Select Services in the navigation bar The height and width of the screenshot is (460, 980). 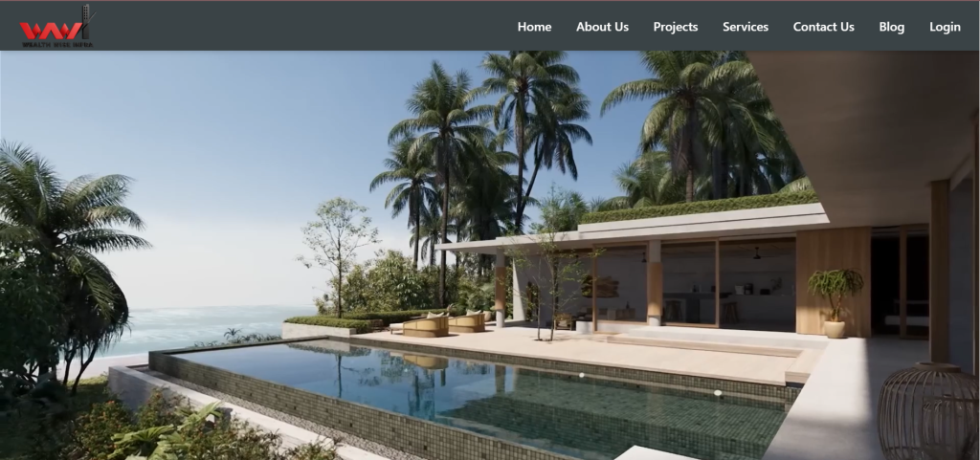click(x=746, y=27)
